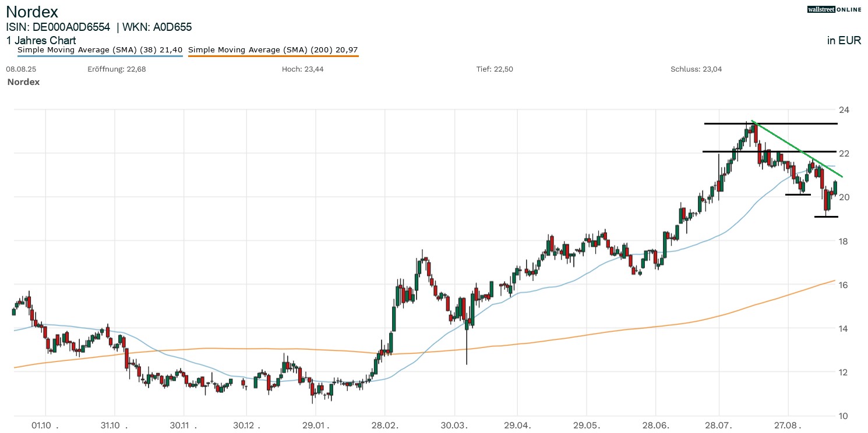Click the 1 Jahres Chart label
This screenshot has width=868, height=433.
pos(41,41)
